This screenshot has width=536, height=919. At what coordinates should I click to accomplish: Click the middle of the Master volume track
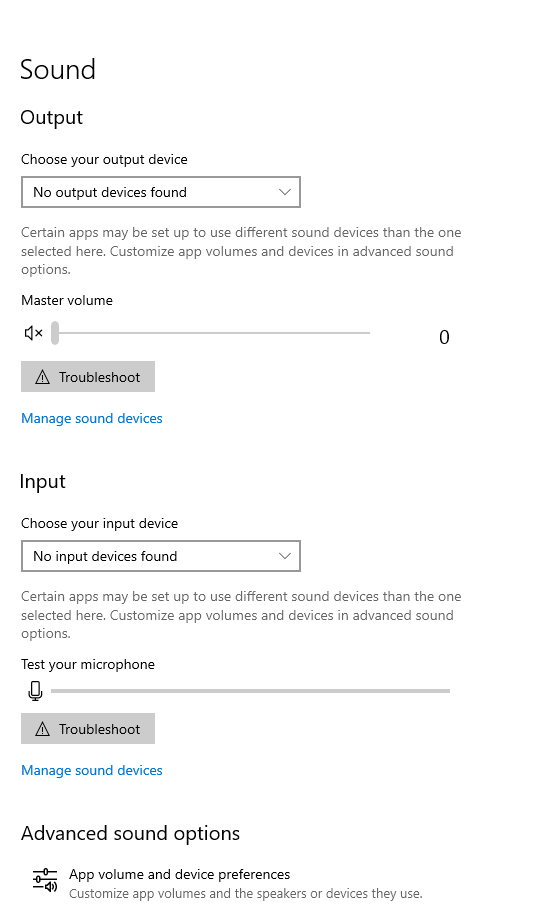[x=211, y=333]
